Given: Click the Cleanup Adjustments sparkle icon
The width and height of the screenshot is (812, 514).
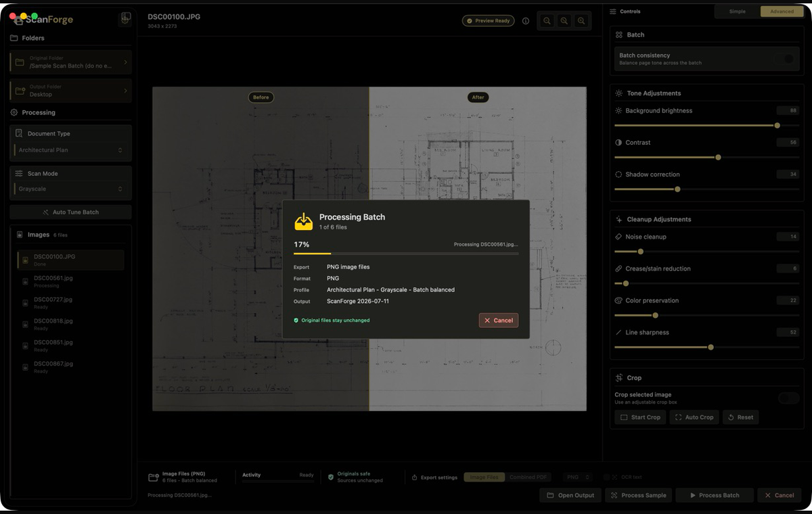Looking at the screenshot, I should pos(619,219).
